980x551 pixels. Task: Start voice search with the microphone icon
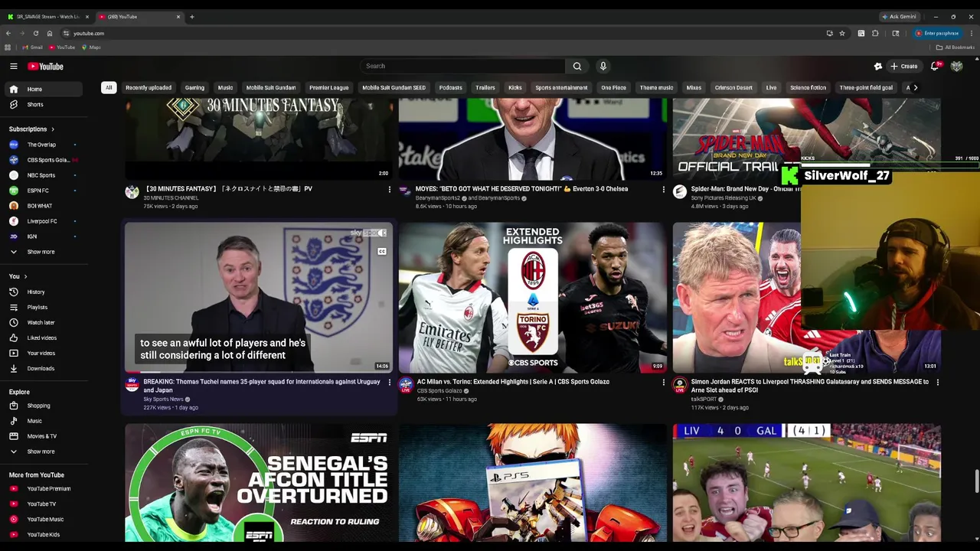[x=603, y=67]
